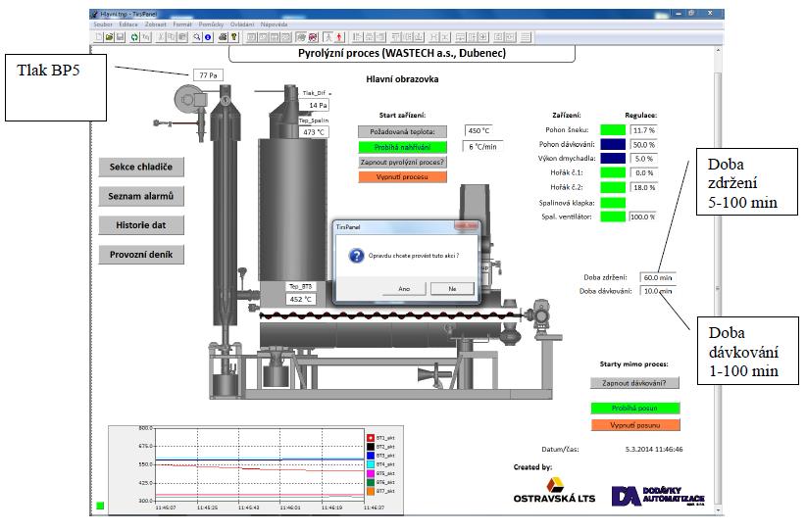Click the blue question mark dialog icon
The height and width of the screenshot is (532, 806).
(356, 255)
